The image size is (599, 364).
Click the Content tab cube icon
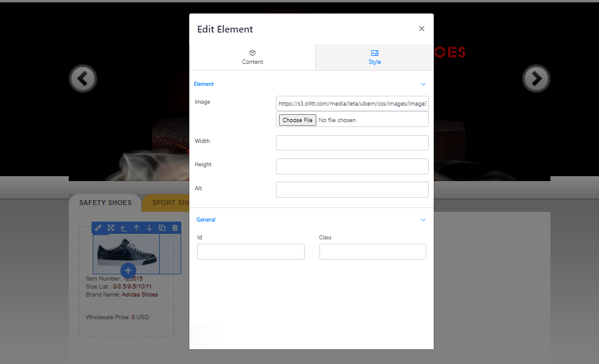253,53
